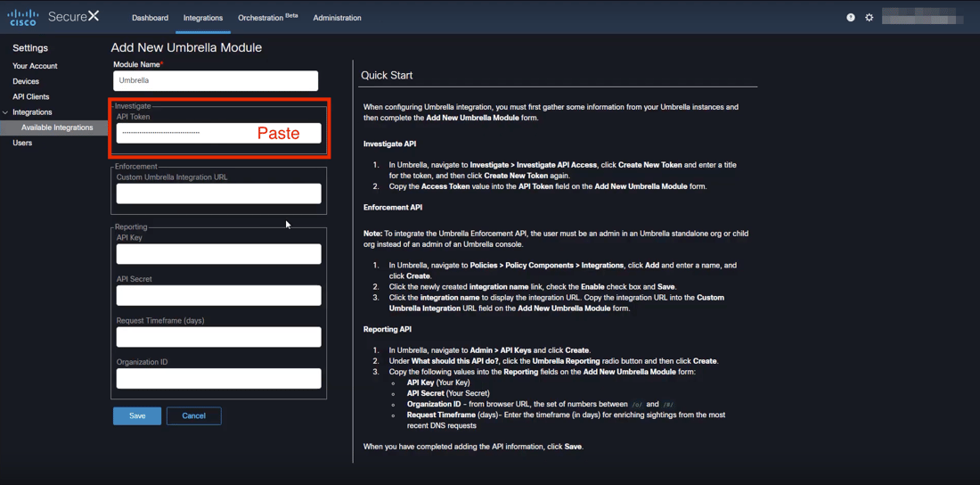Screen dimensions: 980x485
Task: Click the Settings sidebar heading
Action: pyautogui.click(x=30, y=48)
